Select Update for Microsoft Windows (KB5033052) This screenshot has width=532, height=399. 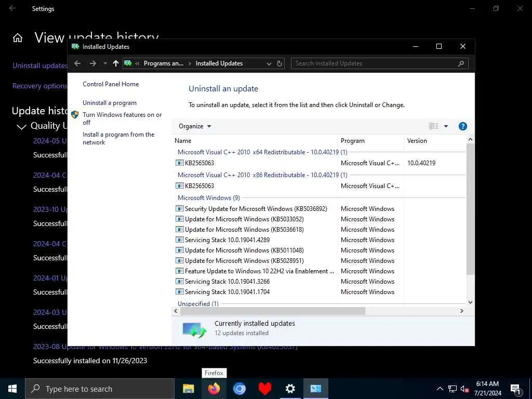coord(244,219)
